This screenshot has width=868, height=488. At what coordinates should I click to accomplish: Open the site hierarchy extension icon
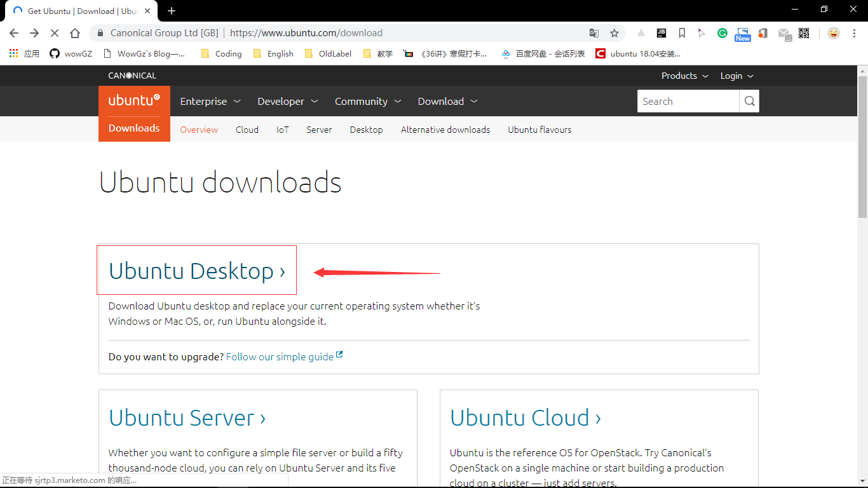[x=641, y=33]
